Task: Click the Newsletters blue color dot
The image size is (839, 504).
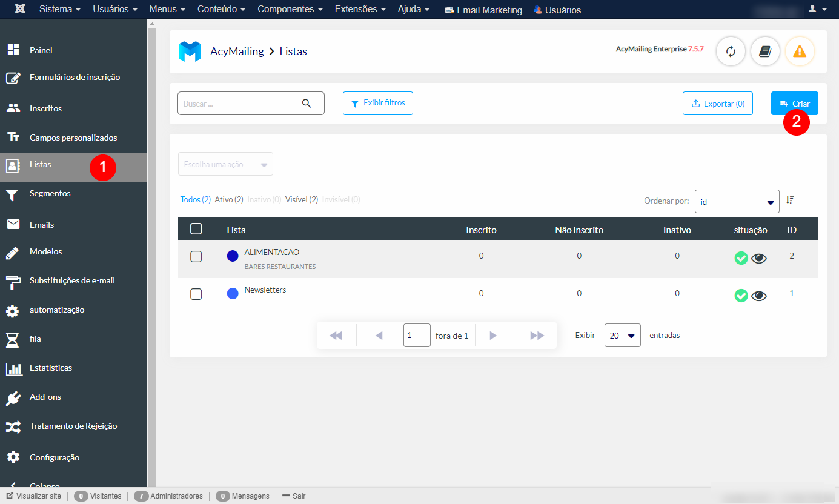Action: 233,294
